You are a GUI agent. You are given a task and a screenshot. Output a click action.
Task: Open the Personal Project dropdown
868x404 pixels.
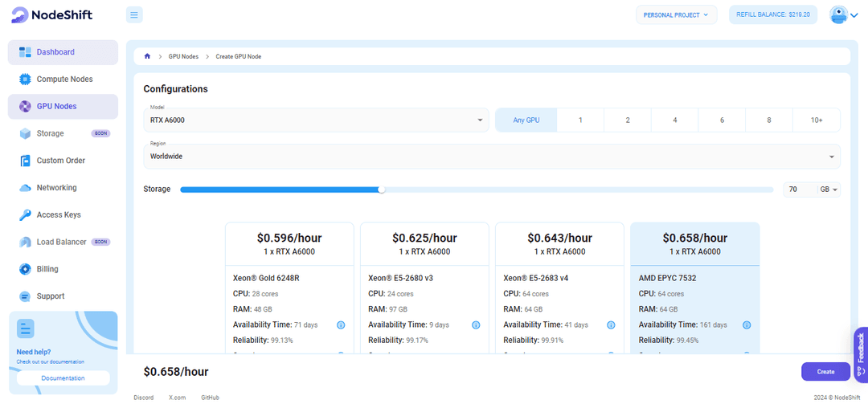click(676, 15)
